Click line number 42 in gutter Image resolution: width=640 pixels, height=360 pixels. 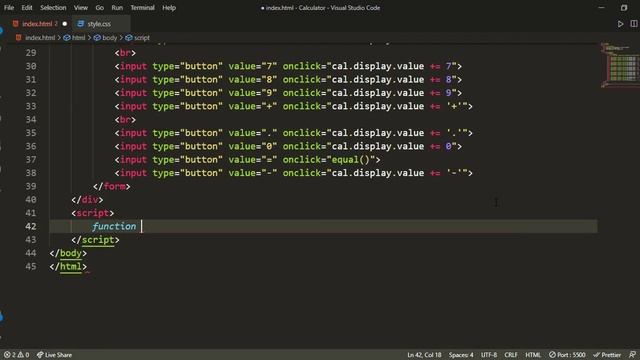tap(31, 226)
